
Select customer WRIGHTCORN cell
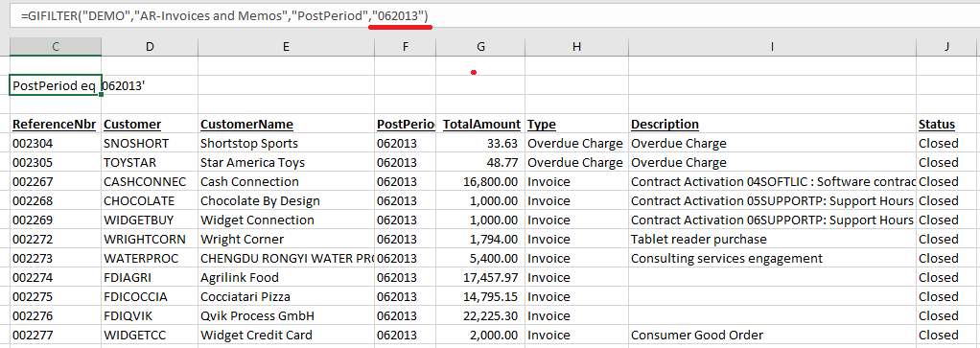coord(150,240)
